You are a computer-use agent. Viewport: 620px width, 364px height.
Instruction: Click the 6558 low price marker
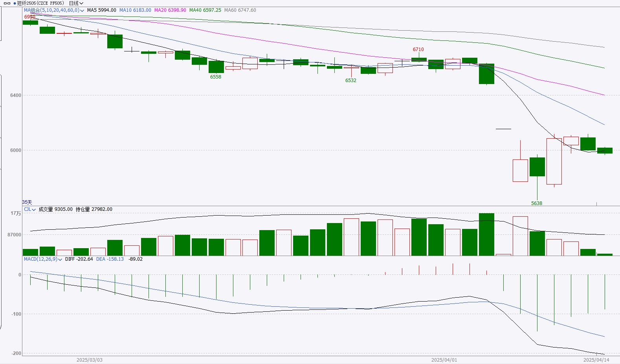pyautogui.click(x=215, y=77)
